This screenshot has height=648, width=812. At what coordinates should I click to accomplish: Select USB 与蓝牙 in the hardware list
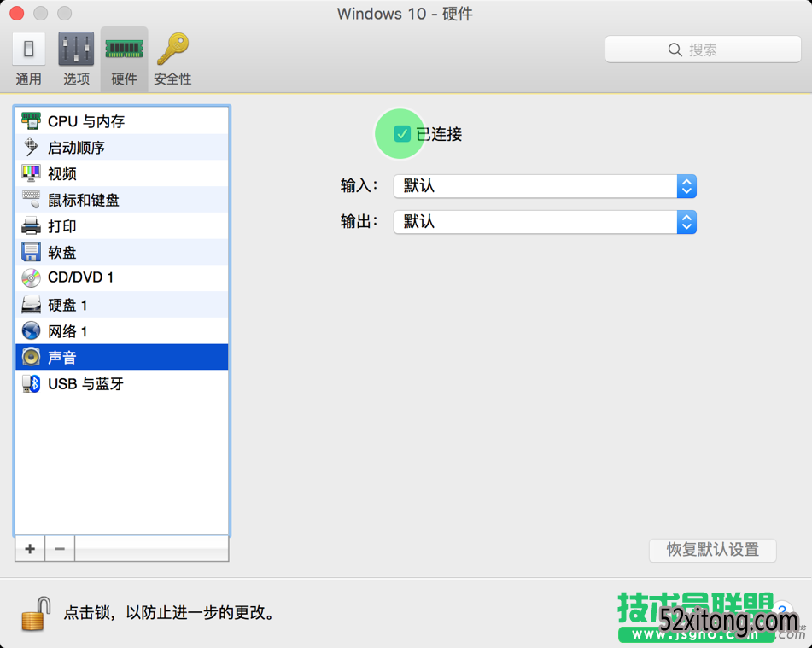click(122, 384)
